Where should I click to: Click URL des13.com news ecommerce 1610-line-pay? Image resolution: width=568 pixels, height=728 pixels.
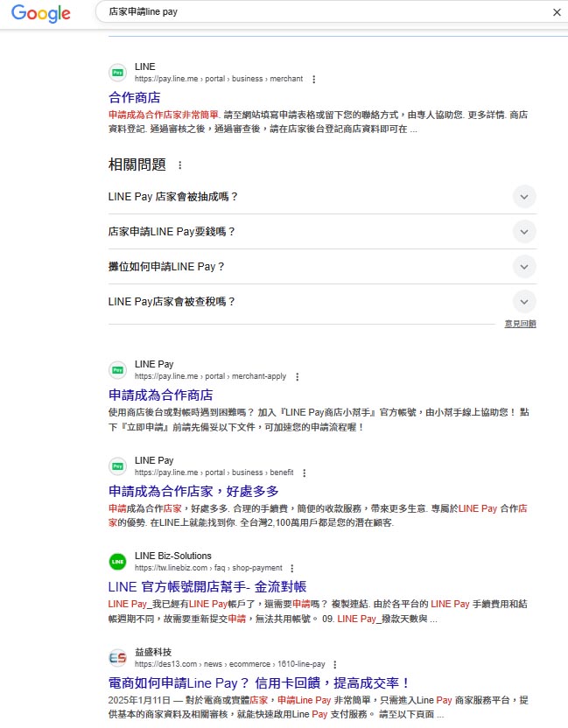click(x=230, y=664)
